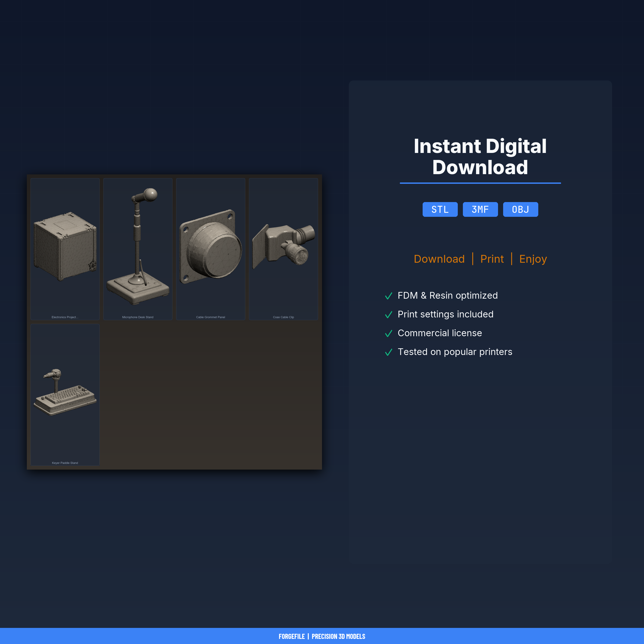Image resolution: width=644 pixels, height=644 pixels.
Task: Click the OBJ format badge
Action: point(520,209)
